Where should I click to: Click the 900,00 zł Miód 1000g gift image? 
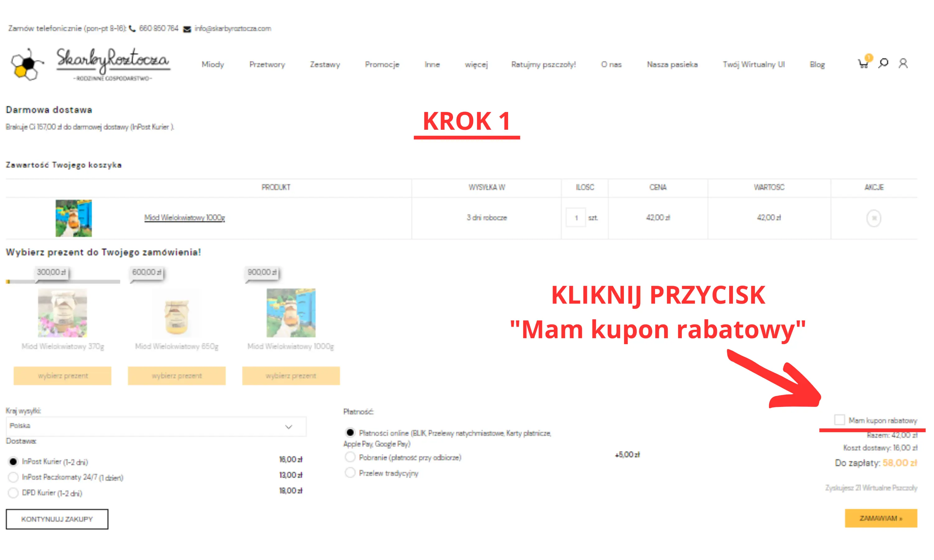click(291, 313)
